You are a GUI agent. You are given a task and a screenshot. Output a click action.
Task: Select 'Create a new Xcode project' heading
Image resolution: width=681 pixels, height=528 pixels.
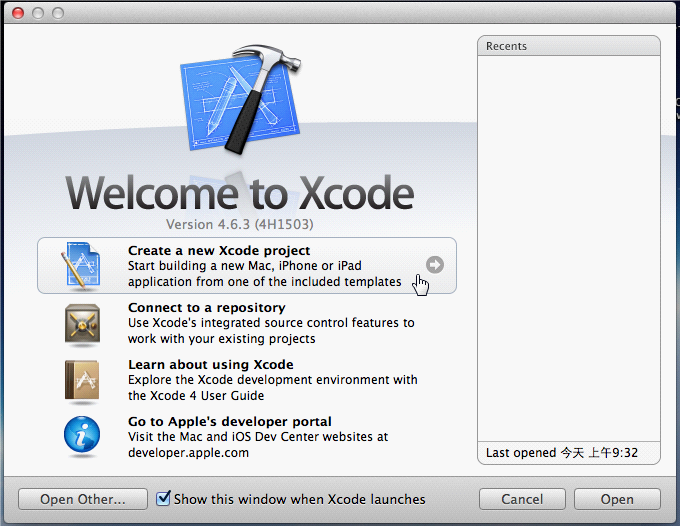[219, 251]
